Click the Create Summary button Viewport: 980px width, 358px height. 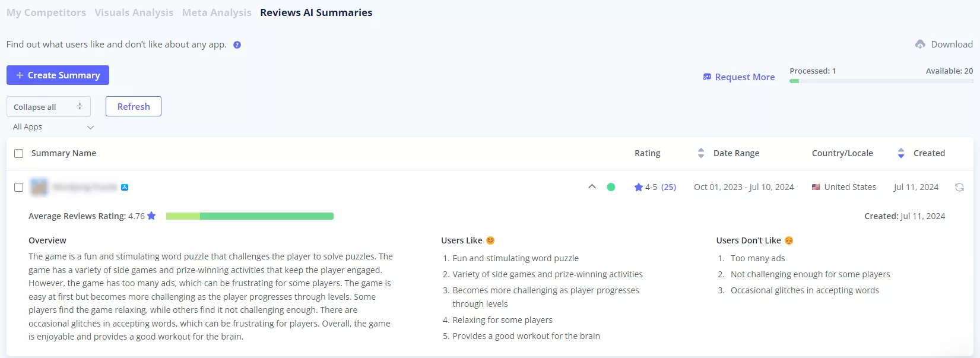[58, 75]
